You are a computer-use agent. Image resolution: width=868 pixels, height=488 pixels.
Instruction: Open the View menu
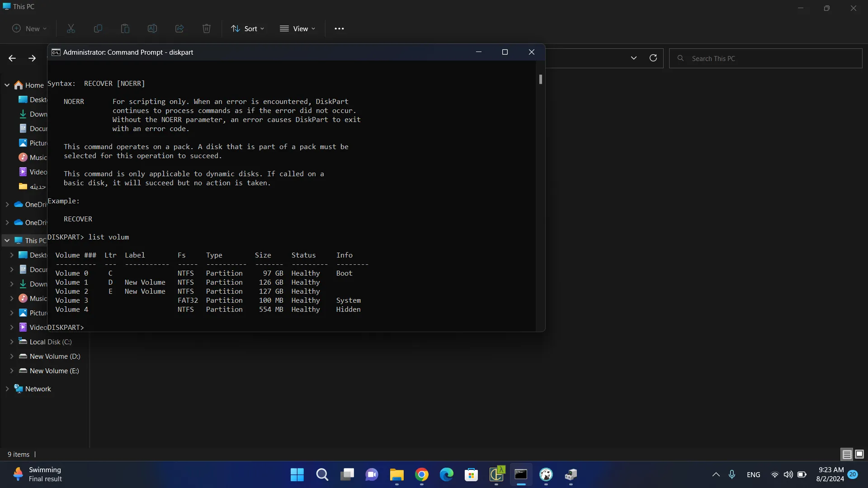(297, 28)
